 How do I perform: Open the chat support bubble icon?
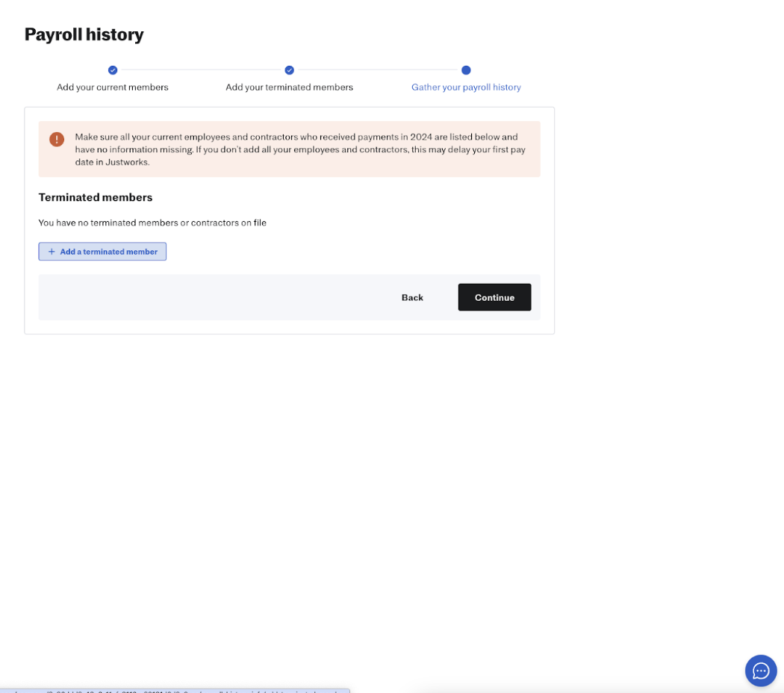760,670
